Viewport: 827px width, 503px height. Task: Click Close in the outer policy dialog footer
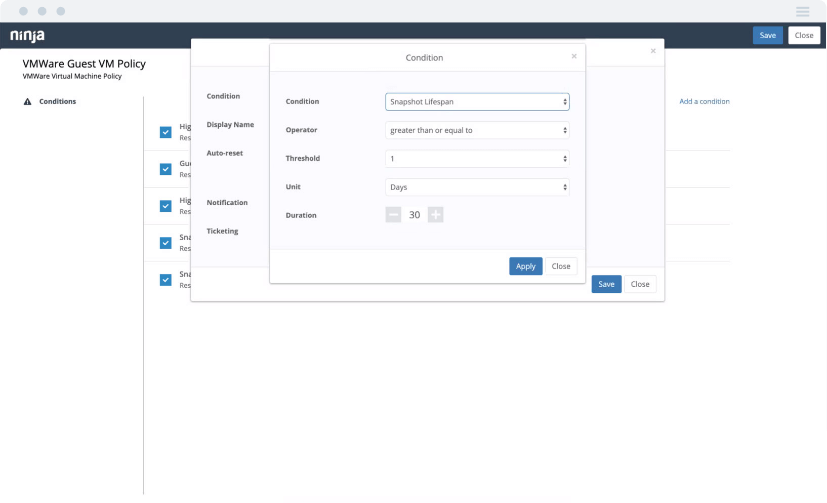tap(640, 284)
